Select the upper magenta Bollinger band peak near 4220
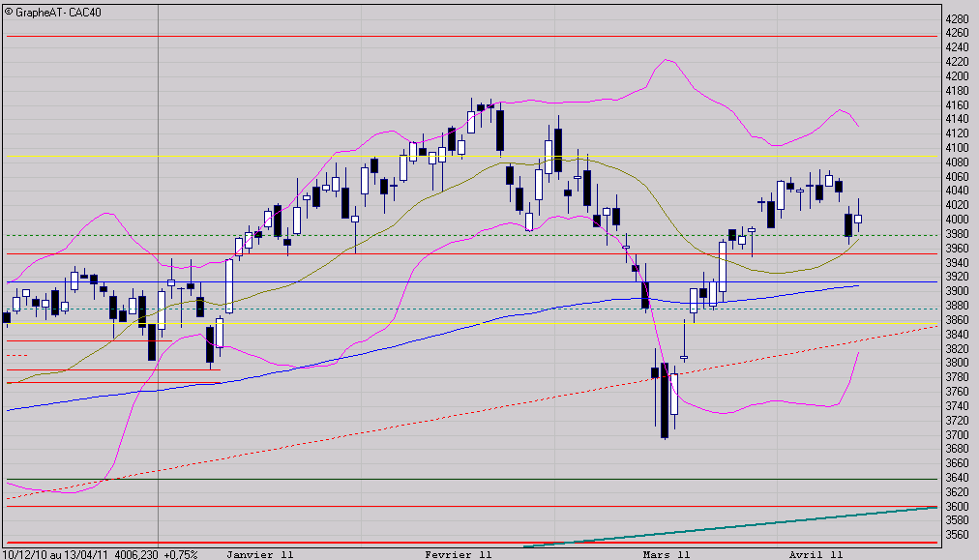 [667, 60]
